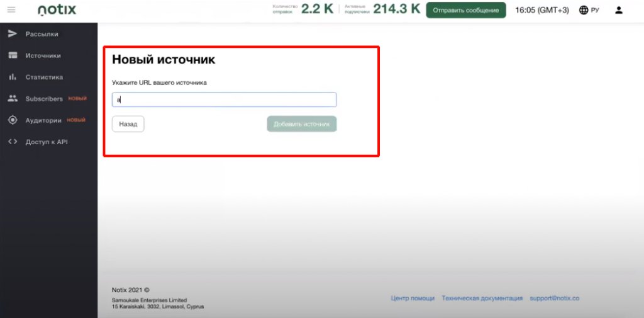Open the Техническая документация link

(x=482, y=298)
